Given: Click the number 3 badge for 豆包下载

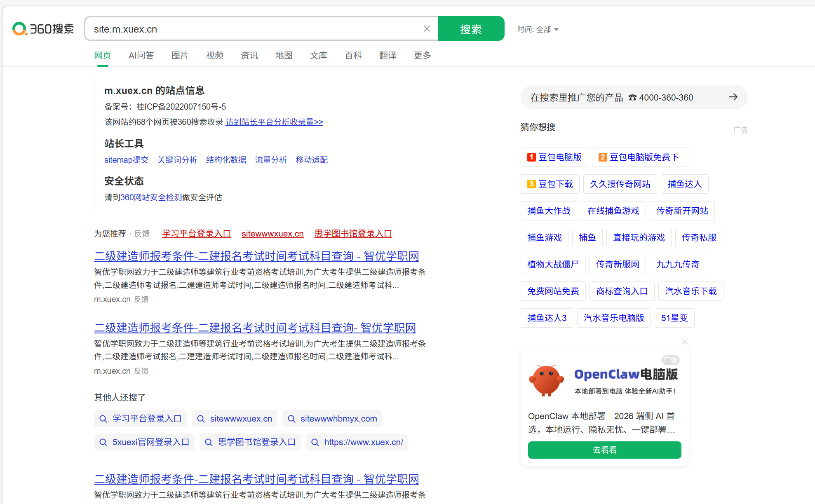Looking at the screenshot, I should coord(532,184).
